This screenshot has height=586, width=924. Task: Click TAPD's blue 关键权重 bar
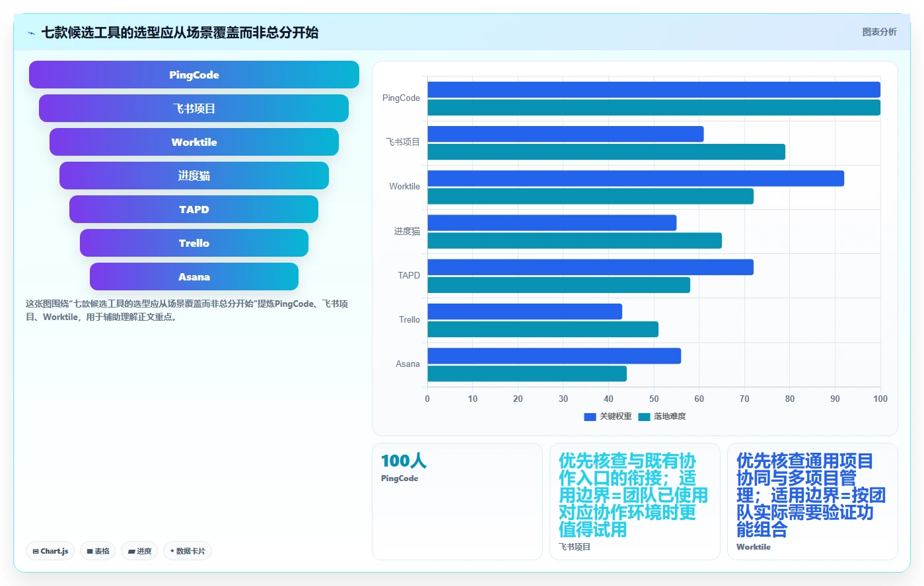590,267
